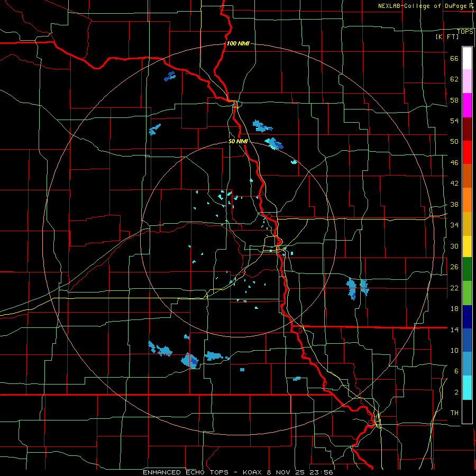Click the legend value '50'
Screen dimensions: 476x476
pyautogui.click(x=454, y=141)
